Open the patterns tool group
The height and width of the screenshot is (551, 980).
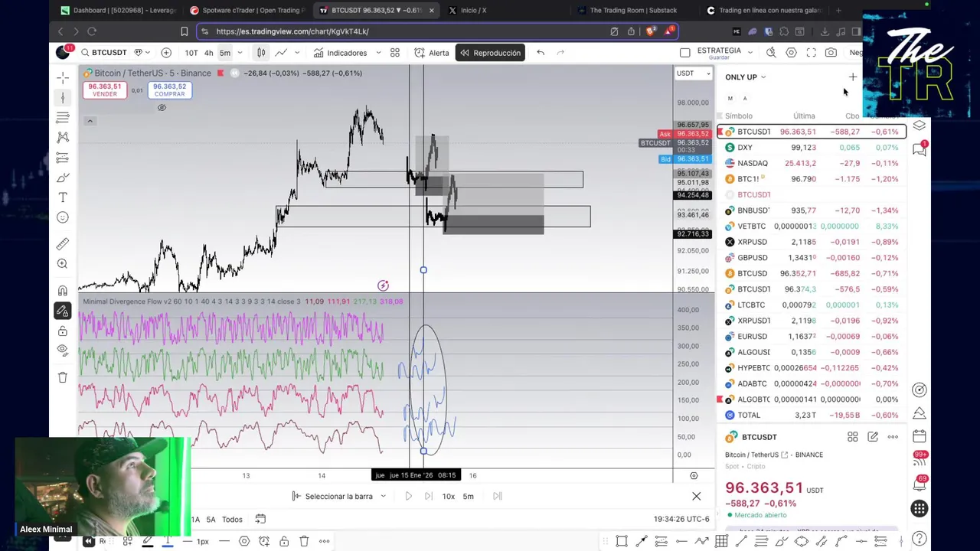pyautogui.click(x=63, y=137)
